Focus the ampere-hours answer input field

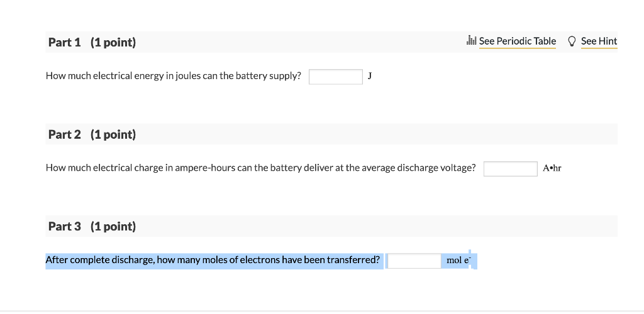click(x=510, y=168)
